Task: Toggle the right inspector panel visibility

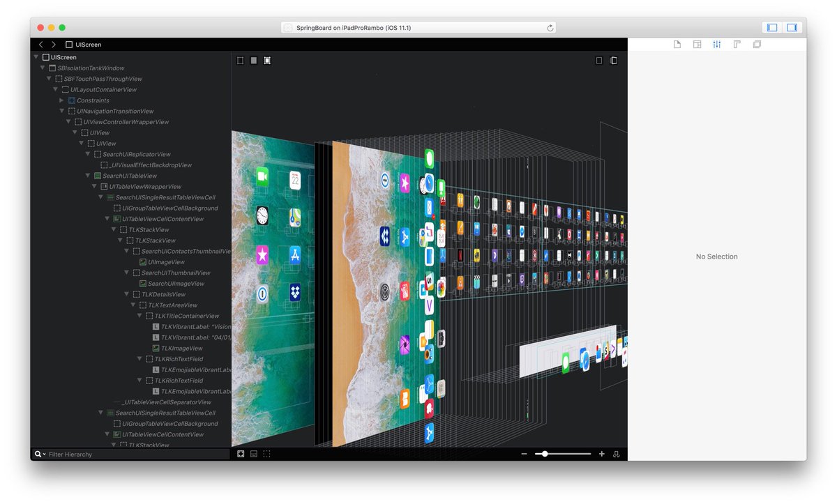Action: (791, 27)
